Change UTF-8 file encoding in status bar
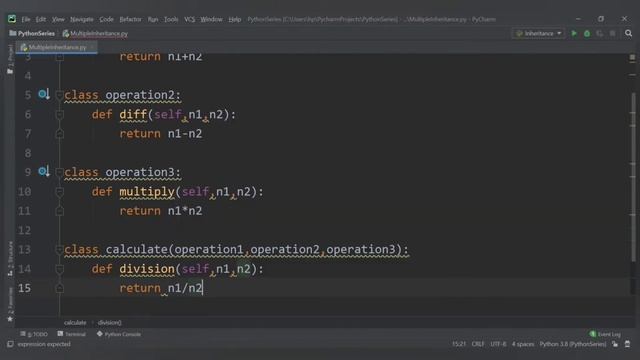 tap(498, 344)
